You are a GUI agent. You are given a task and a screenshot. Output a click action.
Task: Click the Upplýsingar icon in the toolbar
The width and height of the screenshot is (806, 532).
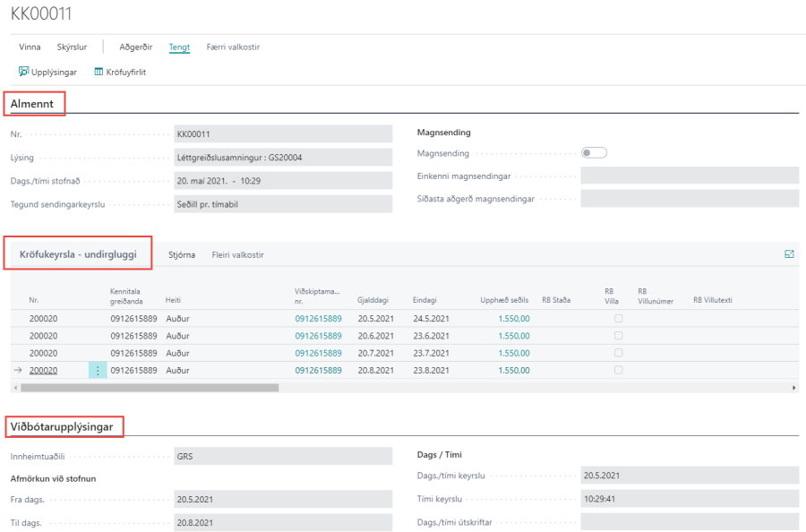point(23,72)
